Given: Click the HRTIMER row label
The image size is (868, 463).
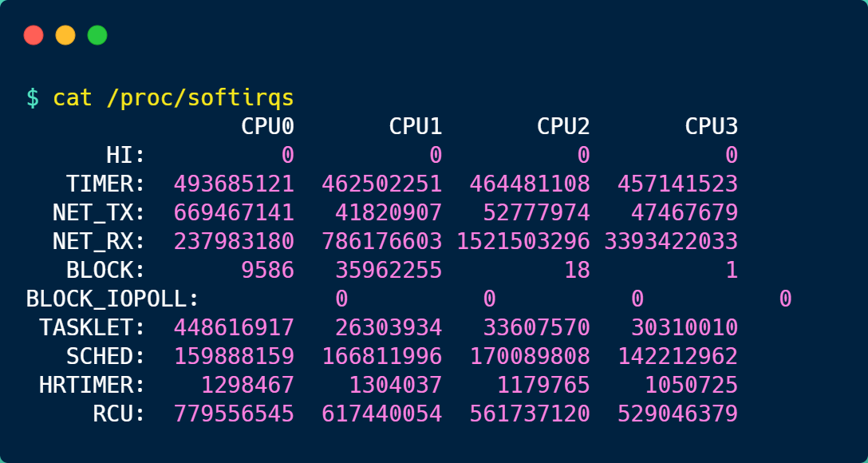Looking at the screenshot, I should click(x=93, y=386).
